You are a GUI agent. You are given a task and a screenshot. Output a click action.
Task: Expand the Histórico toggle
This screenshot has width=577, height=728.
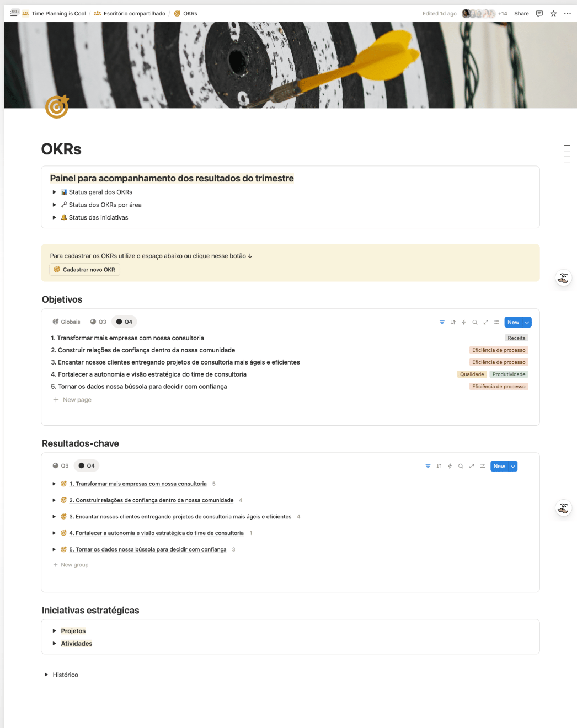[46, 675]
